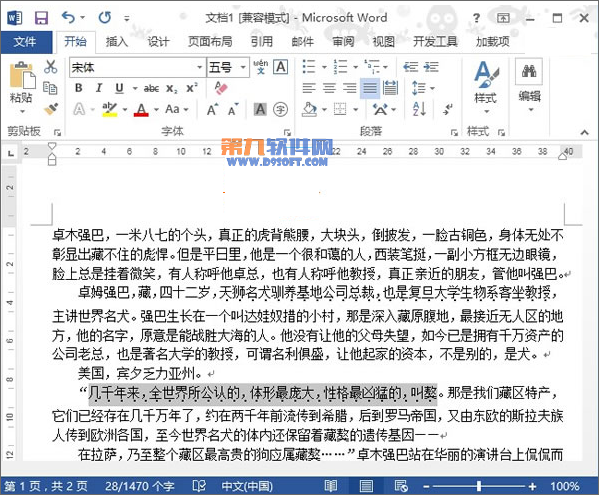The image size is (599, 495).
Task: Activate the Format Painter brush
Action: [x=51, y=109]
